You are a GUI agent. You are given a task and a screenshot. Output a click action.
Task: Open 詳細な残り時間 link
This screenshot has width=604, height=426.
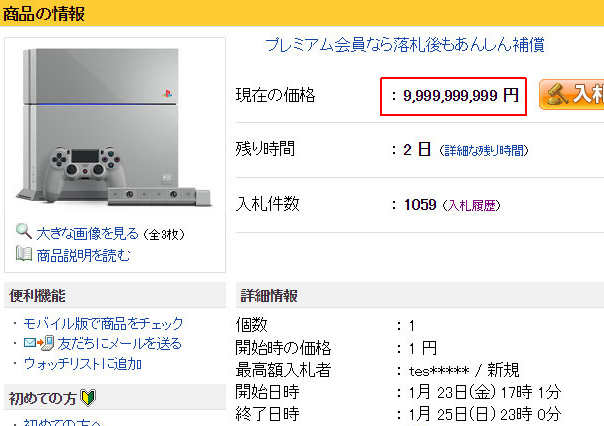pos(484,150)
